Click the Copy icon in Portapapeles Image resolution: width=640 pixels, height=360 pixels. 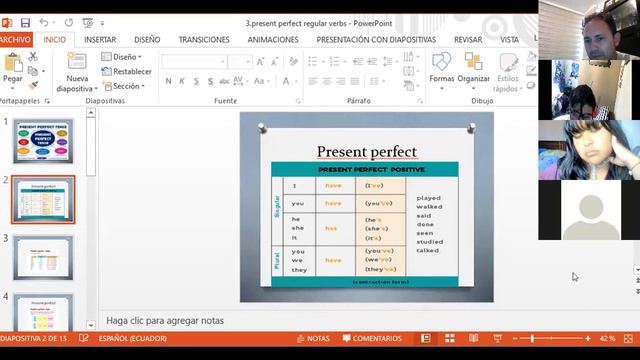pos(33,71)
